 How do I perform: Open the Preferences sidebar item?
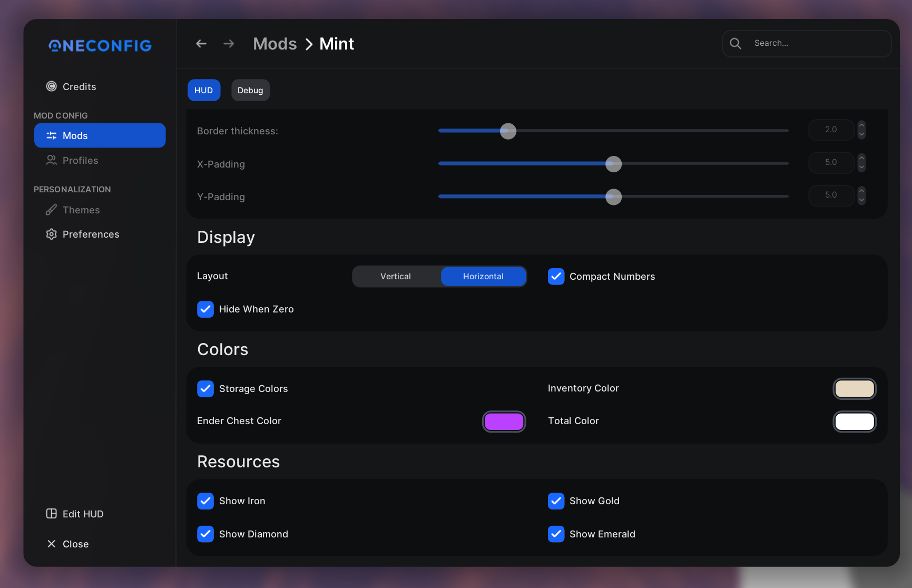point(100,234)
